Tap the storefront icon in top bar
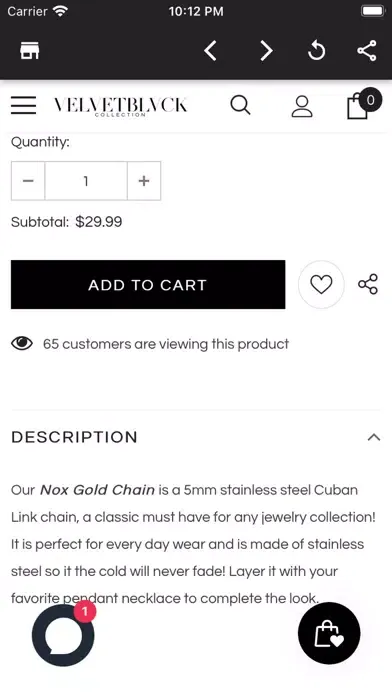 point(30,51)
